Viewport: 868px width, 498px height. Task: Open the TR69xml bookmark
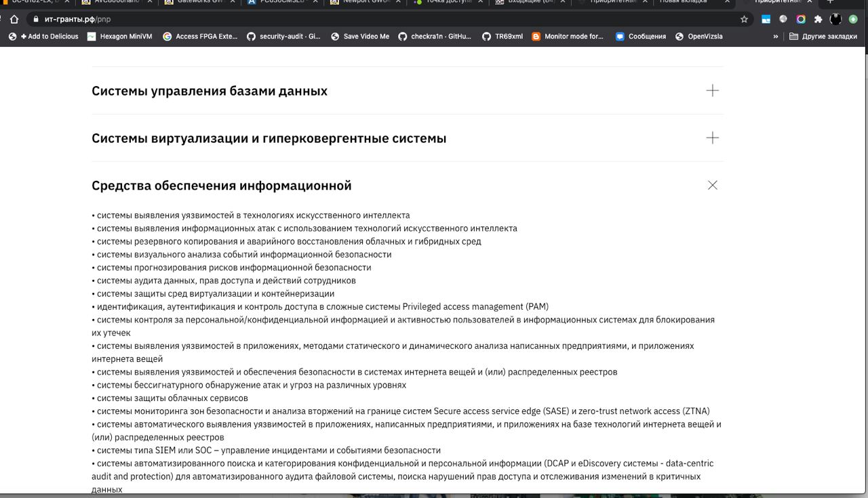tap(502, 37)
